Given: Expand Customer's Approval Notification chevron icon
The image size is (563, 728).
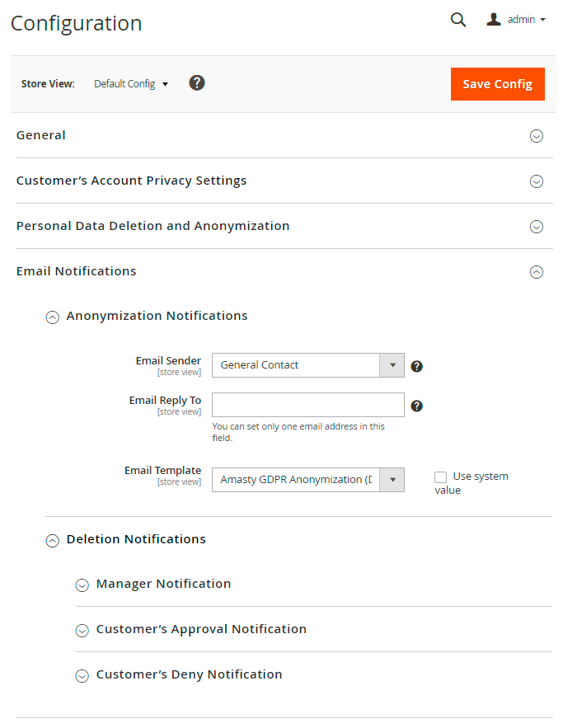Looking at the screenshot, I should tap(82, 631).
